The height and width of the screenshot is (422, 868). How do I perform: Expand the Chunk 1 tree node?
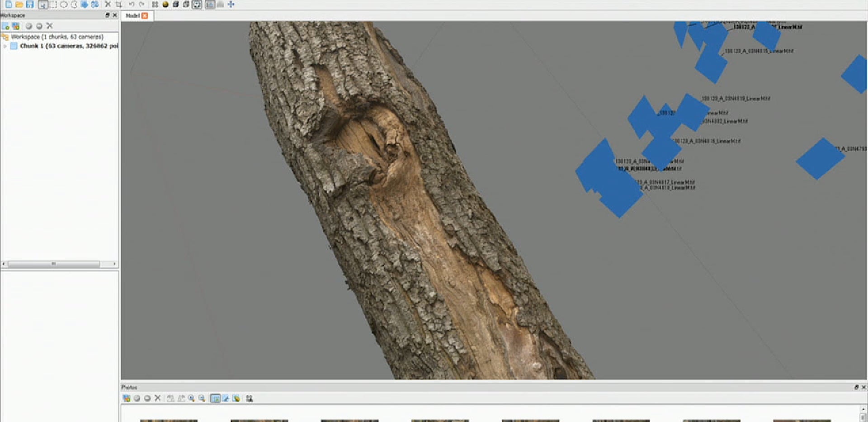point(5,46)
